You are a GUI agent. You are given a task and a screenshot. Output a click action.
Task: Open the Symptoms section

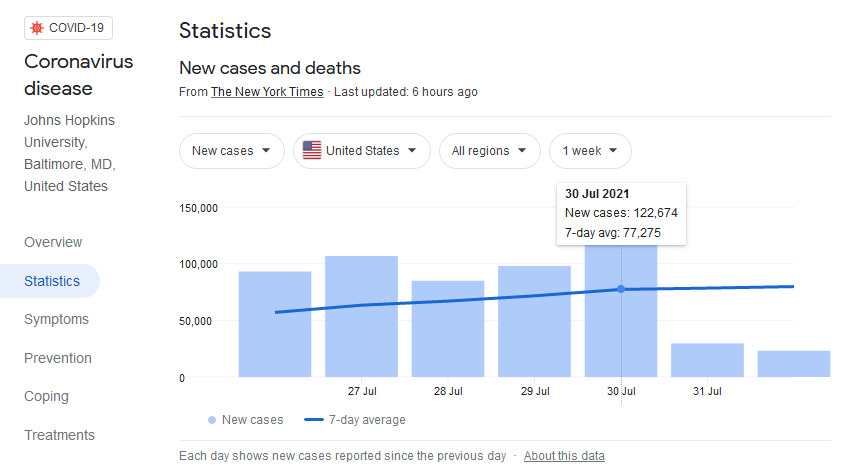pyautogui.click(x=56, y=319)
